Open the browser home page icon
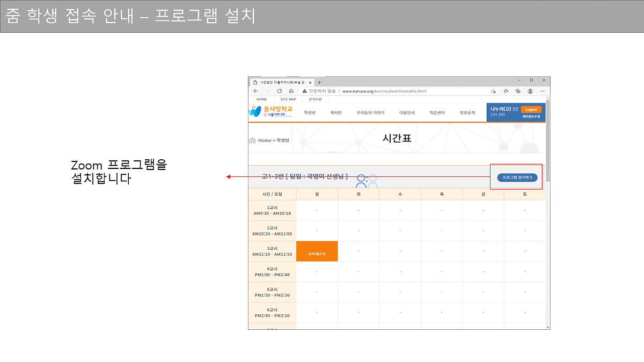 pyautogui.click(x=291, y=91)
